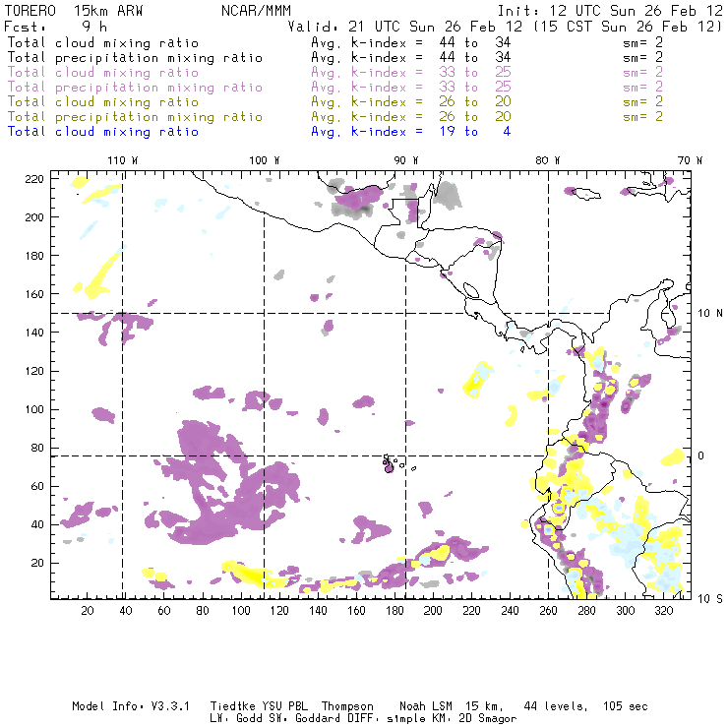Select the "160" tick label on the vertical axis

coord(34,294)
